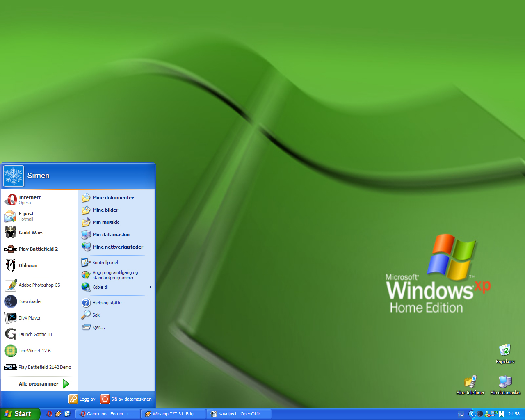
Task: Open Angi programtilgang og standardprogrammer
Action: coord(116,275)
